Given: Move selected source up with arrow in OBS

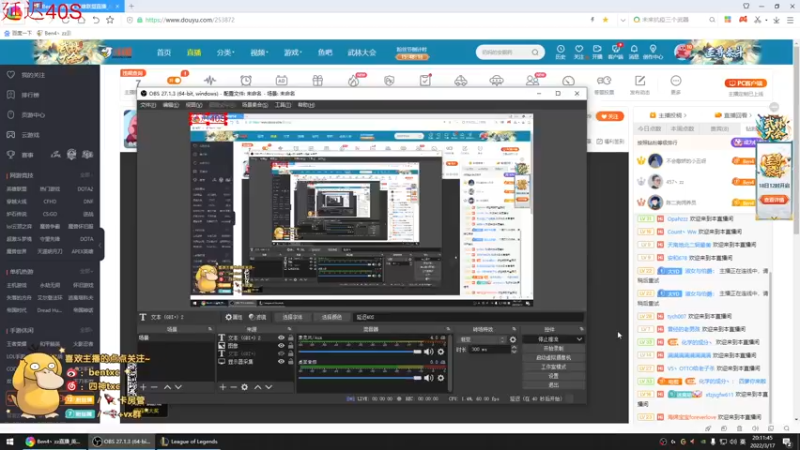Looking at the screenshot, I should click(258, 387).
